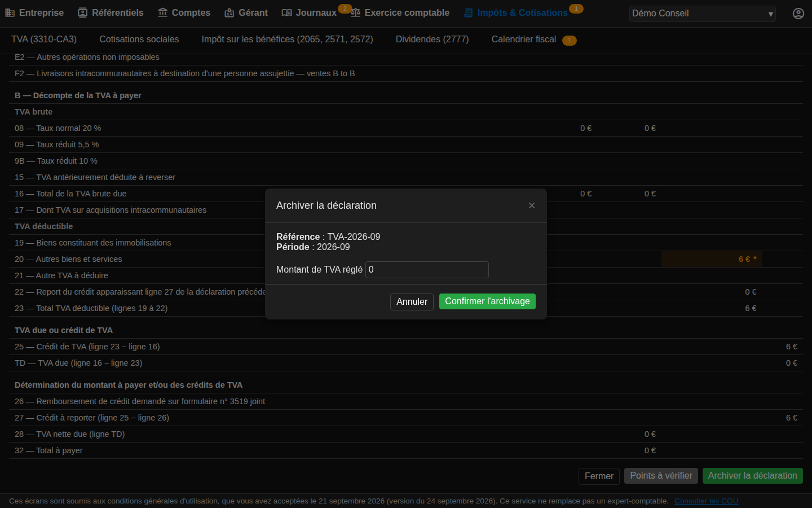Click the Exercice comptable scales icon
812x508 pixels.
(x=356, y=13)
